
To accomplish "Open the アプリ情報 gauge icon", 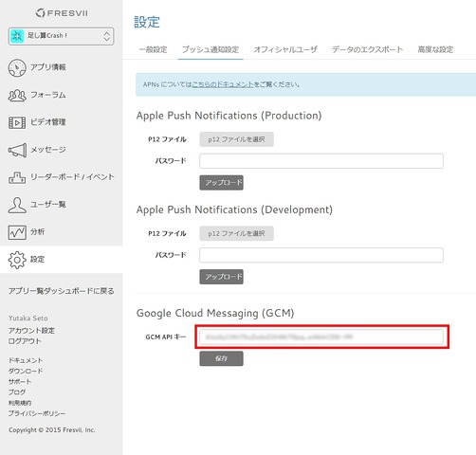I will (17, 67).
